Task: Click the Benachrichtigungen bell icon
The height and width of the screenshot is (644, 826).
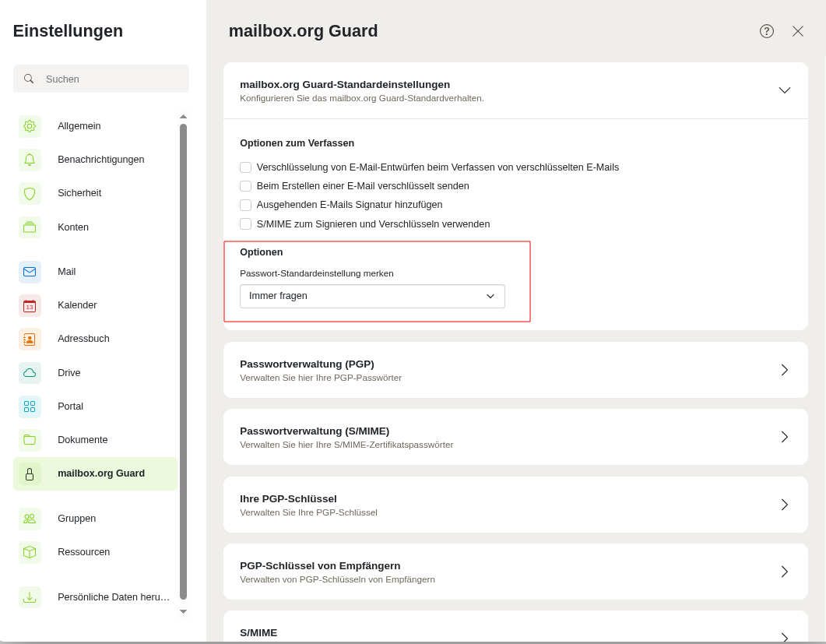Action: click(x=30, y=160)
